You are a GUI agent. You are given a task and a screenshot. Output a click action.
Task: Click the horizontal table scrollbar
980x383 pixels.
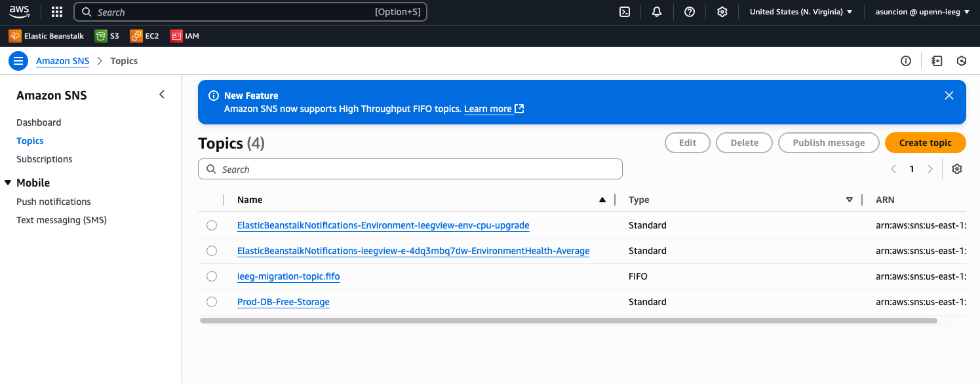(569, 321)
